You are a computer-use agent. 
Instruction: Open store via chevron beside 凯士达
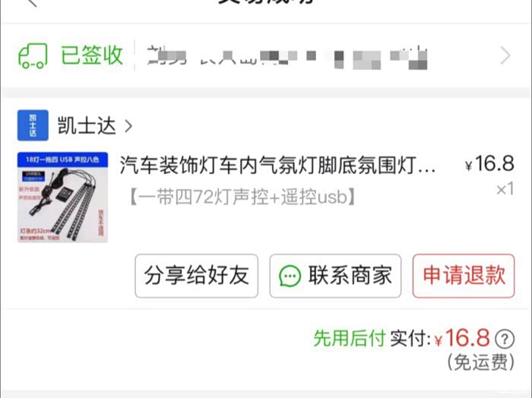click(128, 126)
